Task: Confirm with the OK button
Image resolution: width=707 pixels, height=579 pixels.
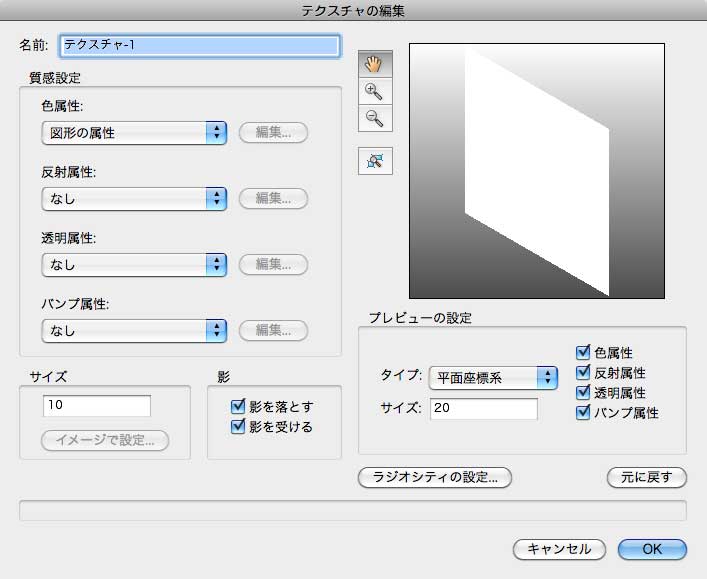Action: (652, 549)
